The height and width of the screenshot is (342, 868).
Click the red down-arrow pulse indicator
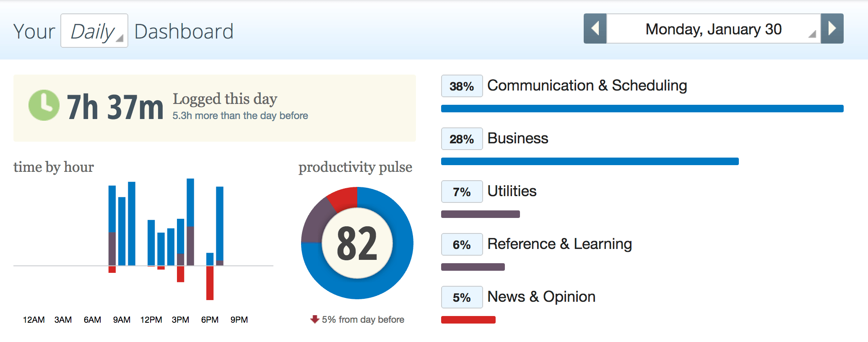pos(314,319)
